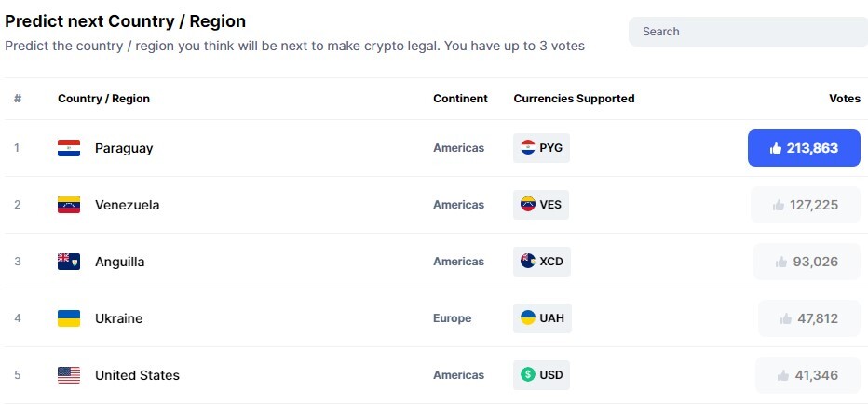Vote for Anguilla with thumbs-up button
868x405 pixels.
coord(807,262)
